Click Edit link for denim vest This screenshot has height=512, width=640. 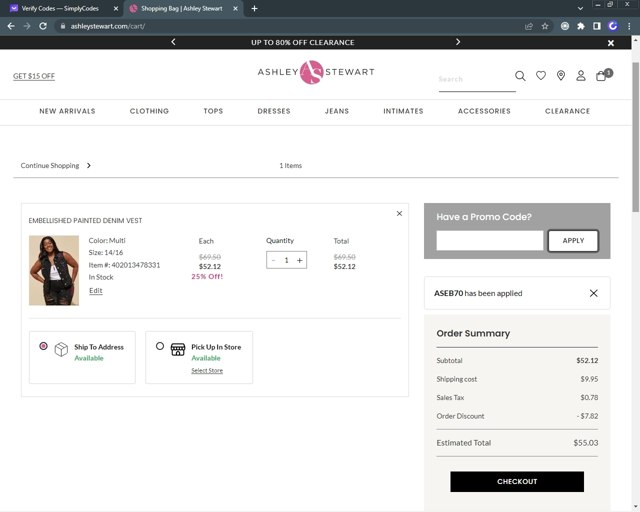click(96, 290)
